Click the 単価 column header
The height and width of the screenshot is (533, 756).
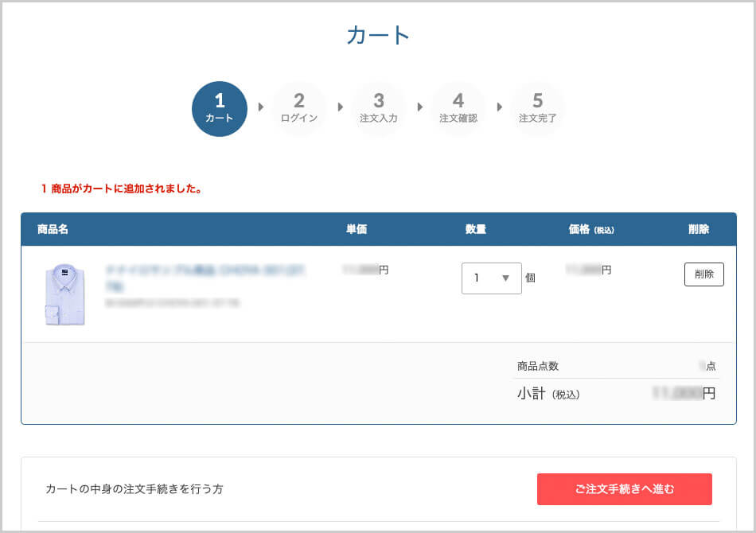356,229
